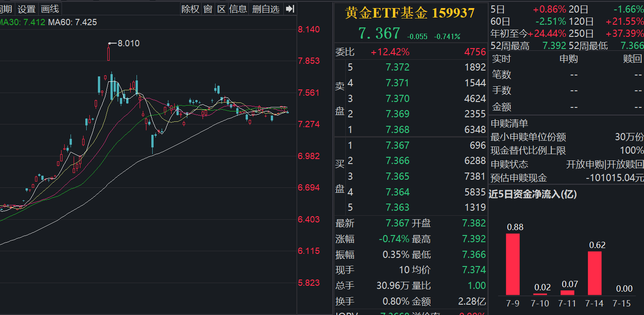
Task: Click the 申购 column header
Action: click(569, 59)
